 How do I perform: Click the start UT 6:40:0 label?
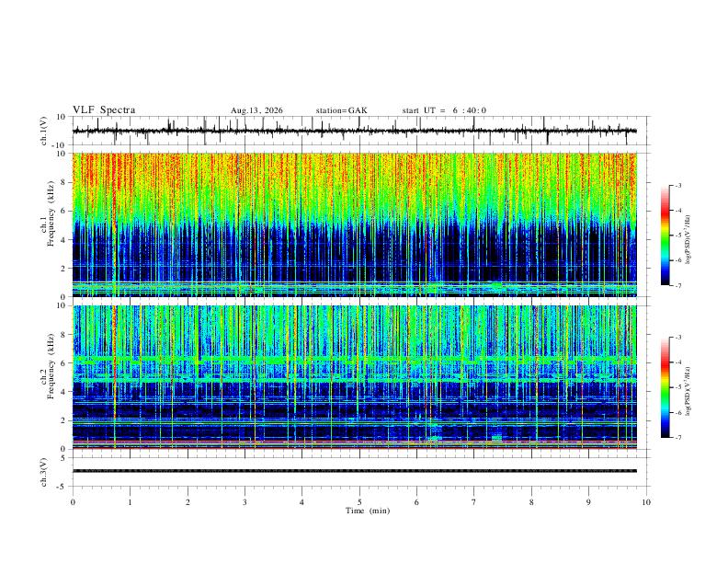point(444,110)
